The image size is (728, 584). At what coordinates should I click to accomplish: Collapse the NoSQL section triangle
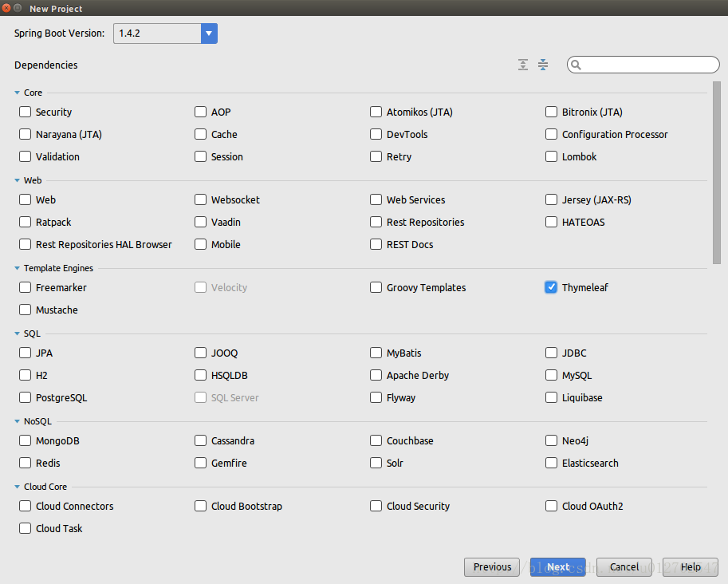coord(17,421)
